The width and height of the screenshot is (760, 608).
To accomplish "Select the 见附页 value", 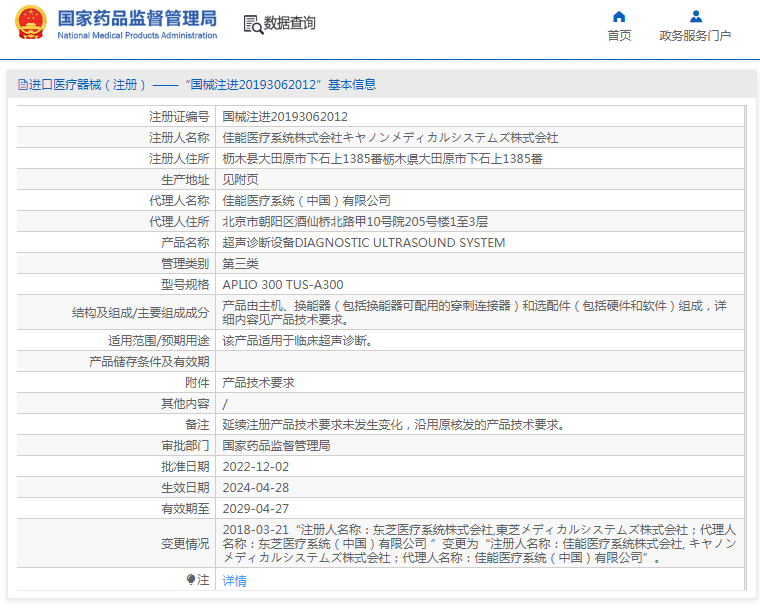I will 240,180.
